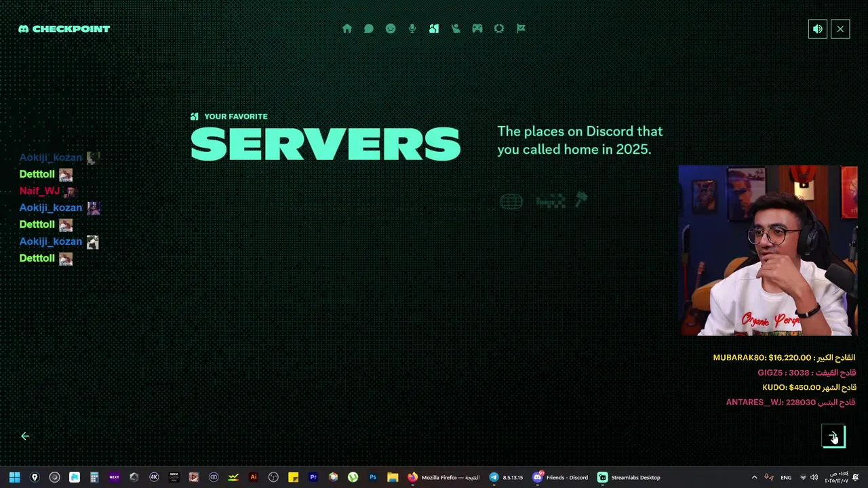Jump to the game controller section

pyautogui.click(x=477, y=28)
